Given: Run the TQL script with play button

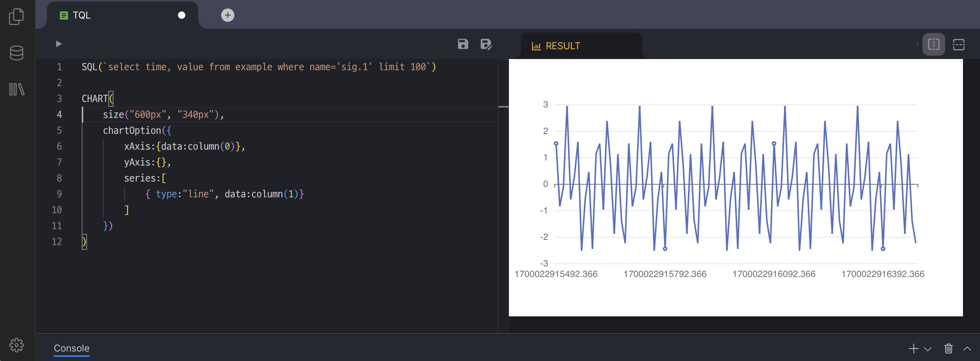Looking at the screenshot, I should [59, 44].
